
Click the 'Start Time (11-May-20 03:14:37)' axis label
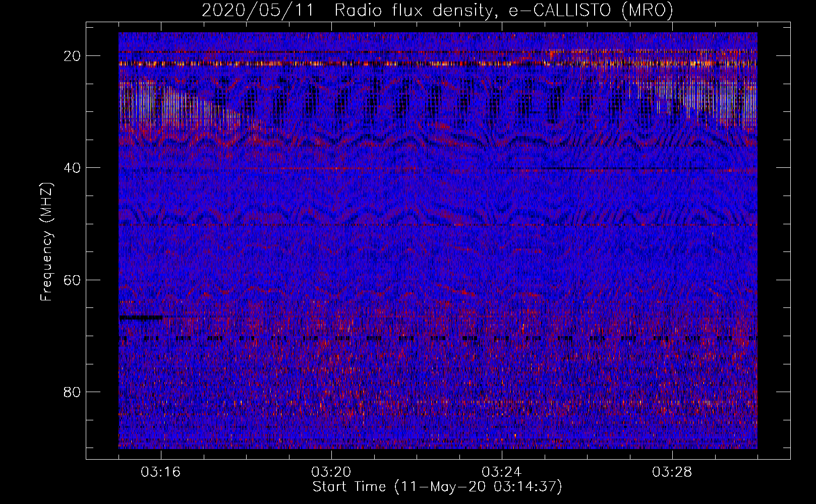(437, 487)
